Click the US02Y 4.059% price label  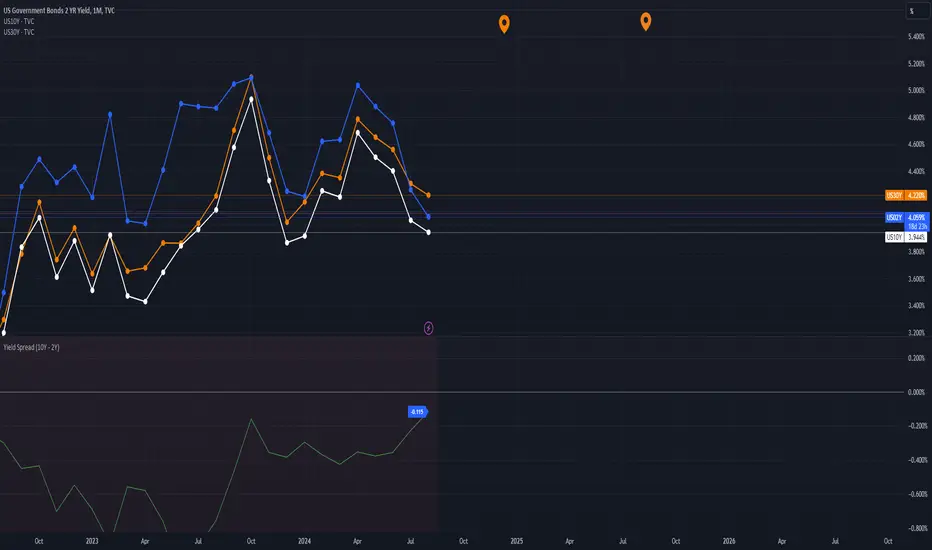click(x=906, y=218)
